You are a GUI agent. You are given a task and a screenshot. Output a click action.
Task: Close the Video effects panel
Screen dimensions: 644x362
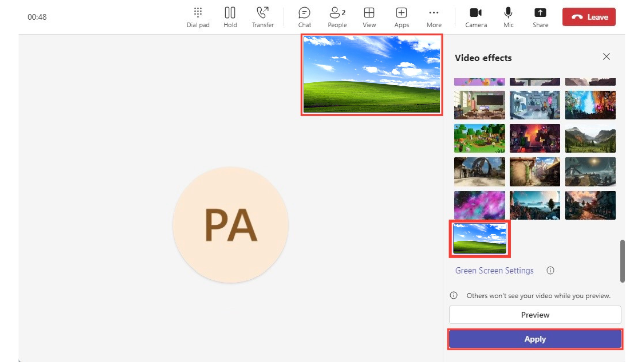(606, 57)
